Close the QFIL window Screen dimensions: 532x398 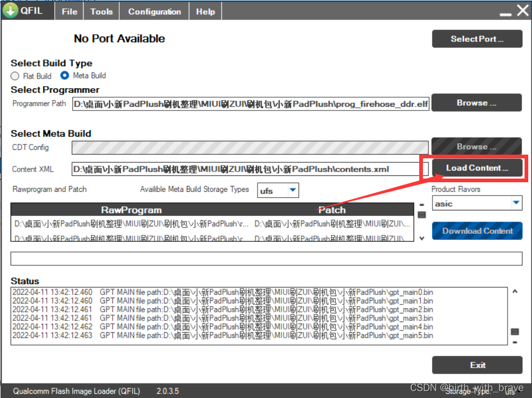click(523, 10)
